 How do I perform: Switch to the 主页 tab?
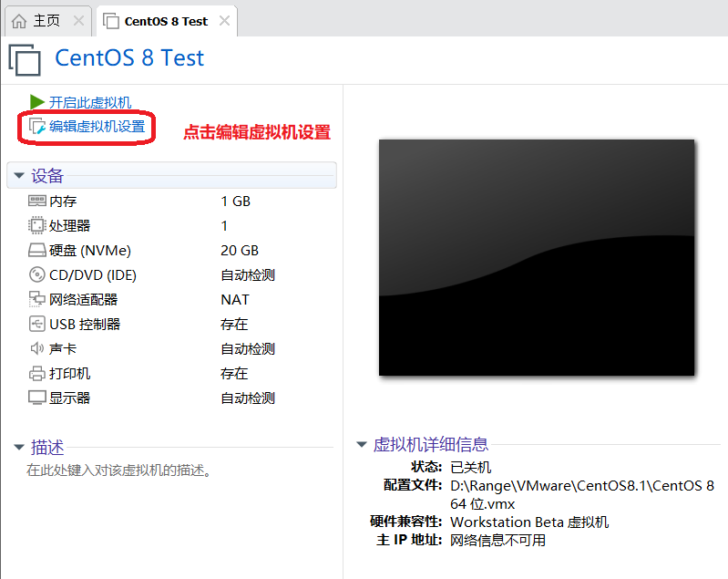click(47, 21)
